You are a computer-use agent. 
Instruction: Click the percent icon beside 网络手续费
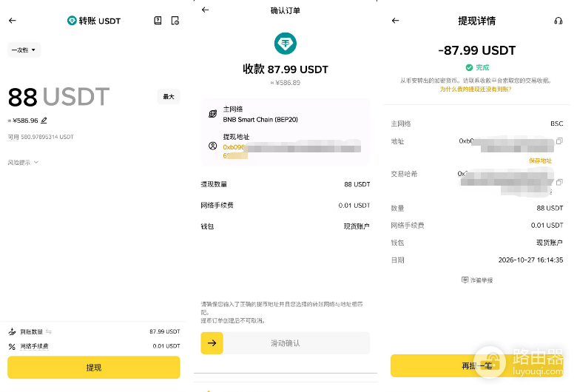click(12, 346)
